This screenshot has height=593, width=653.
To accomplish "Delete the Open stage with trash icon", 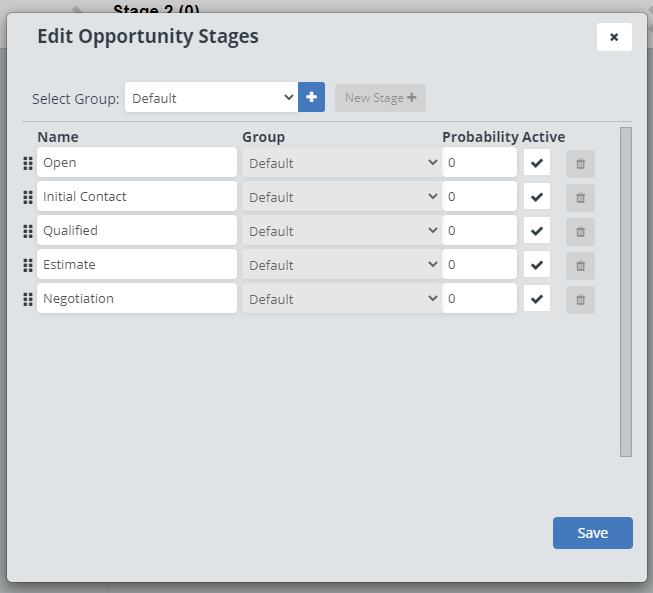I will (580, 164).
